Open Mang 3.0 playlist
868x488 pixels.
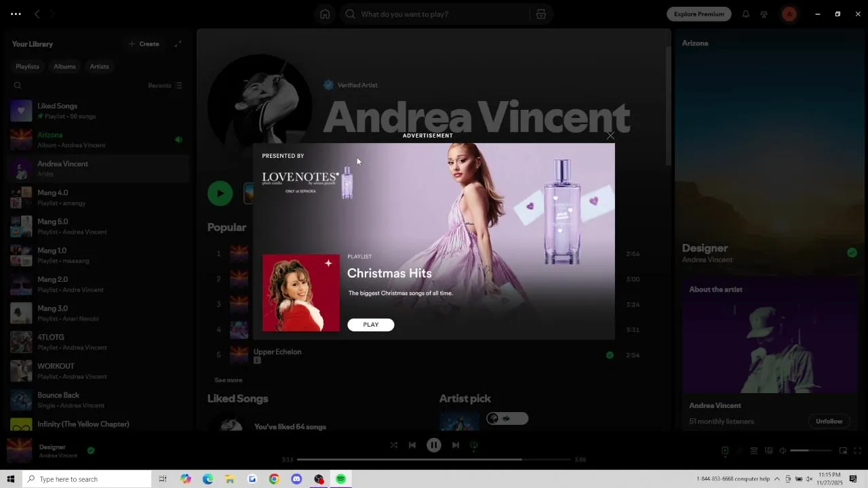[97, 313]
